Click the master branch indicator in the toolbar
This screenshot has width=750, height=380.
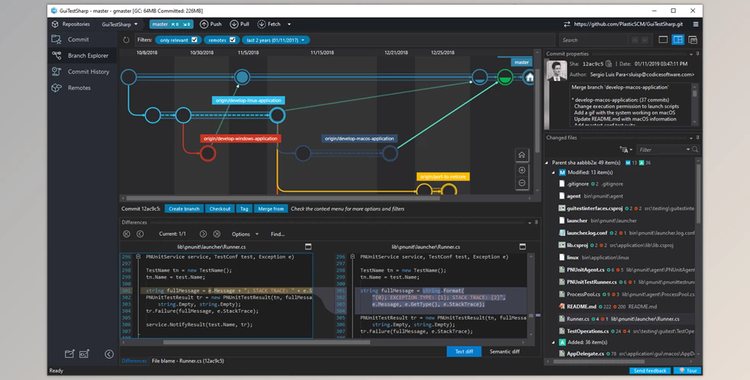point(171,24)
